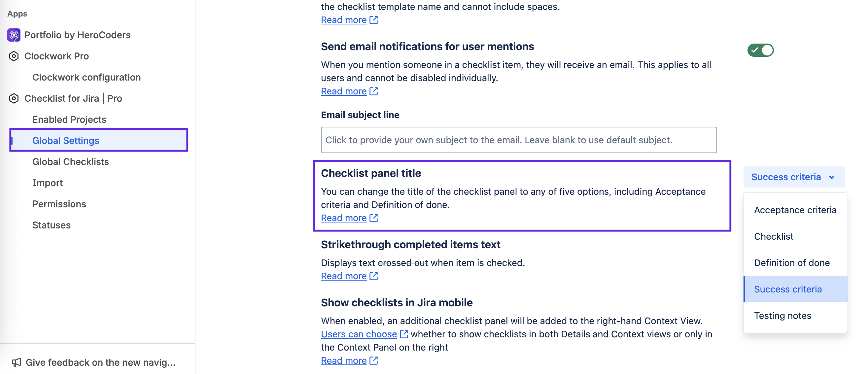Click the Clockwork Pro hexagon icon
The width and height of the screenshot is (868, 374).
pos(14,56)
